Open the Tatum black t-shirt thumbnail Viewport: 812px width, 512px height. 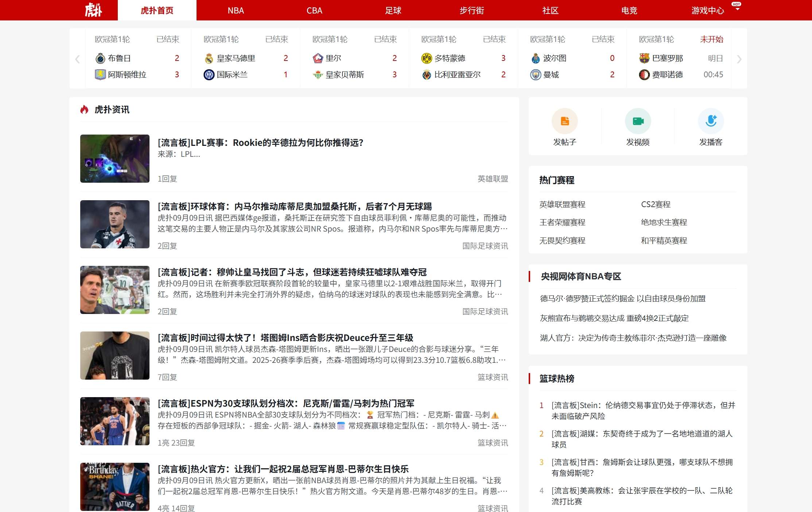click(115, 356)
